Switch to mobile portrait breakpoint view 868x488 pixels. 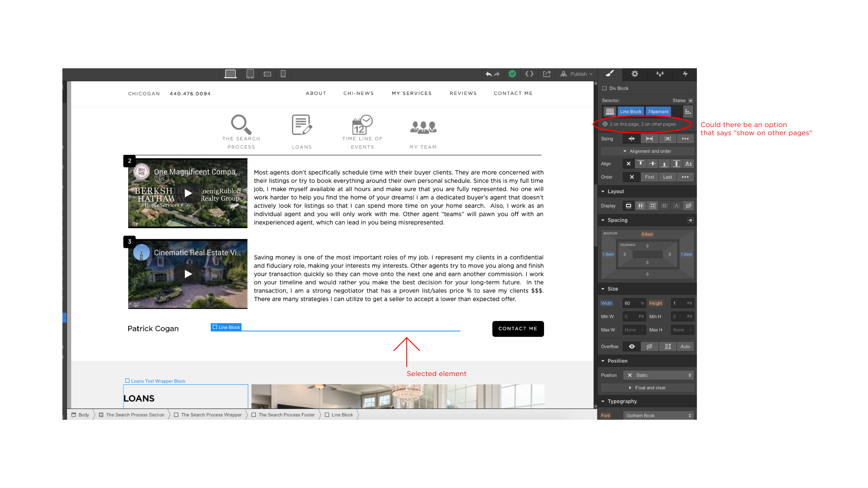click(283, 74)
